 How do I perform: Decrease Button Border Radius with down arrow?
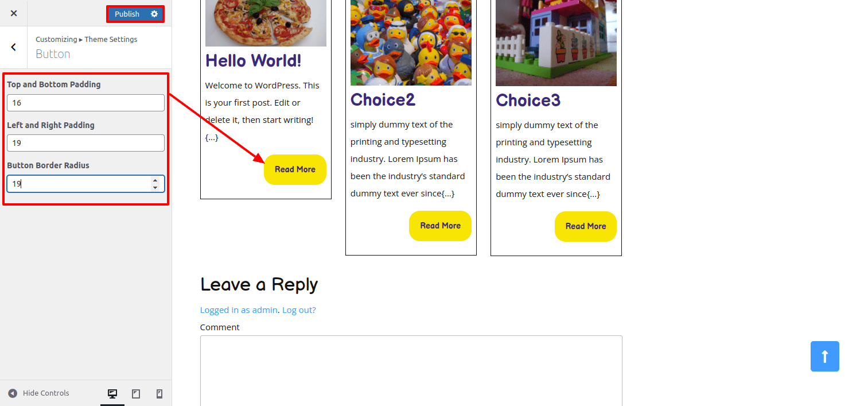click(x=155, y=188)
